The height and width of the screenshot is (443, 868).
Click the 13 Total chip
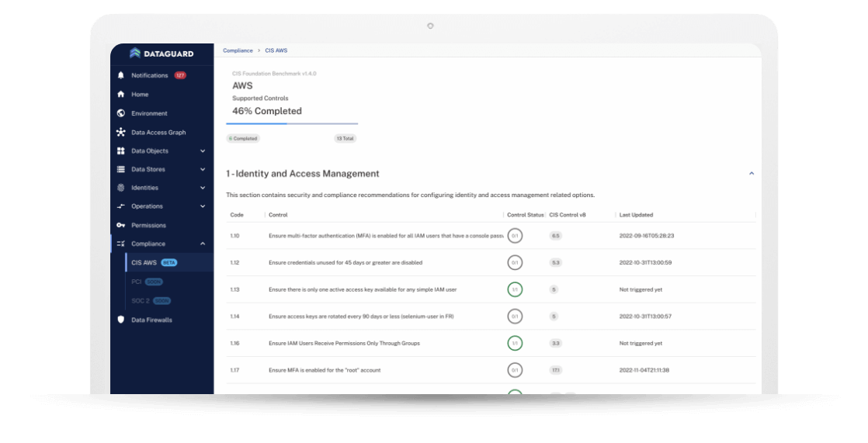345,138
